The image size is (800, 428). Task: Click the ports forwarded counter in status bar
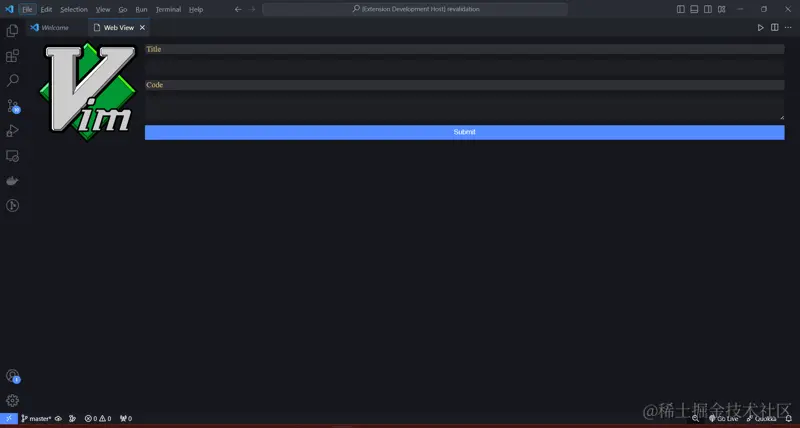[126, 418]
